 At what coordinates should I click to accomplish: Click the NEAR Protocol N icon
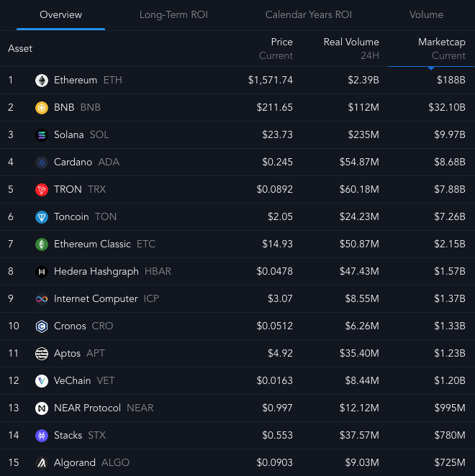[x=42, y=408]
